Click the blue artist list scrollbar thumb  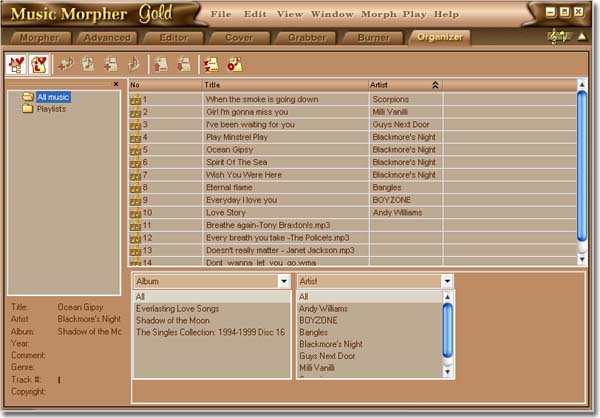pyautogui.click(x=447, y=330)
